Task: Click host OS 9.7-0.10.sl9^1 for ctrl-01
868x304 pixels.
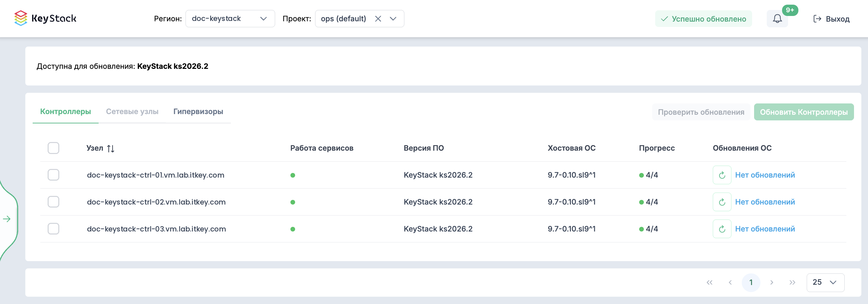Action: pos(572,175)
